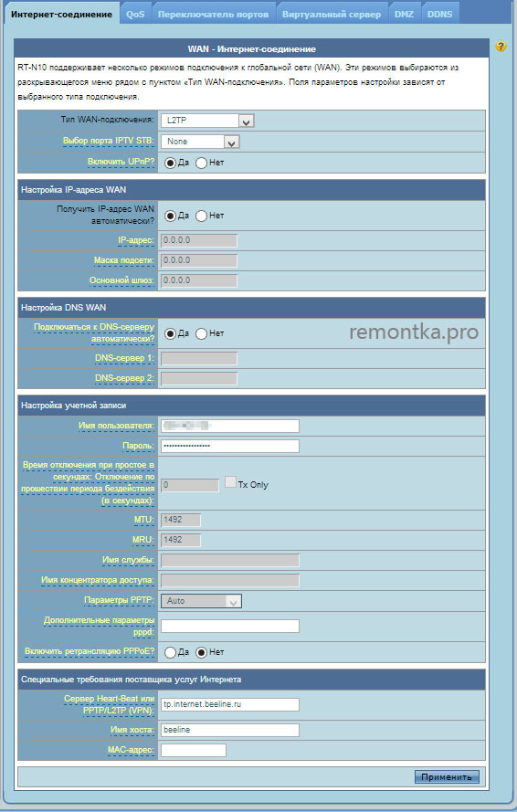Go to the DMZ tab
517x812 pixels.
click(404, 14)
